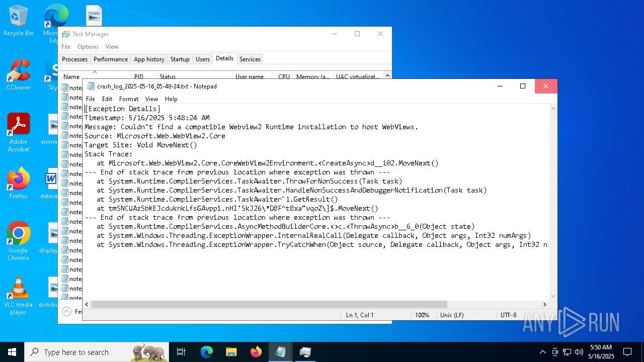Open Task View on the taskbar
The height and width of the screenshot is (362, 644).
[x=181, y=352]
